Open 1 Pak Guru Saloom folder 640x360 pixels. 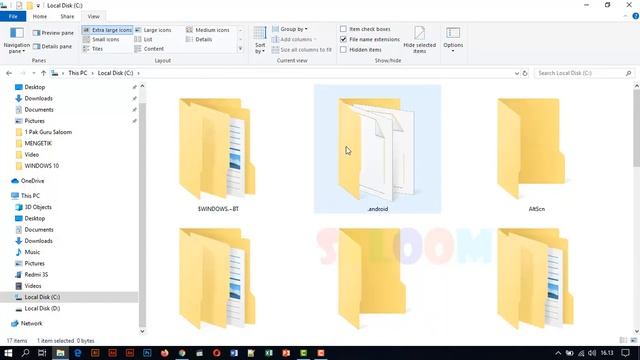tap(48, 132)
